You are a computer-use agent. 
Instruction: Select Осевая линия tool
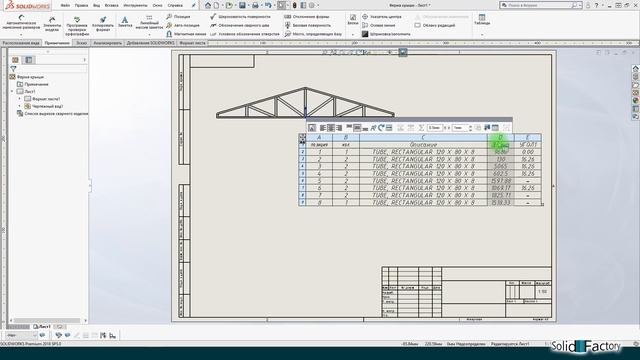click(x=378, y=25)
